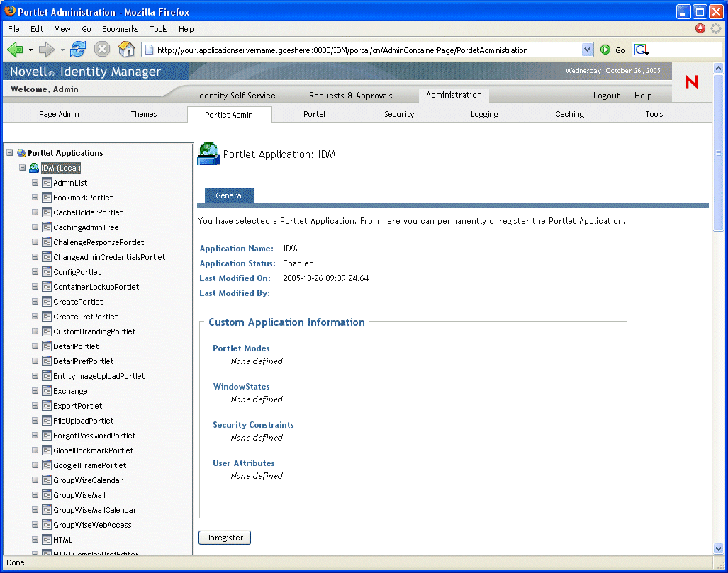This screenshot has height=573, width=728.
Task: Open the Help link in header
Action: click(x=643, y=96)
